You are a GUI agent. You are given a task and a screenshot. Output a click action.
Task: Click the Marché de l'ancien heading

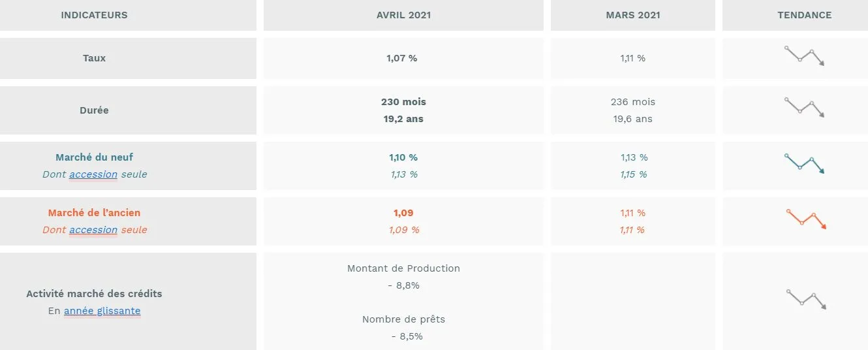tap(94, 213)
